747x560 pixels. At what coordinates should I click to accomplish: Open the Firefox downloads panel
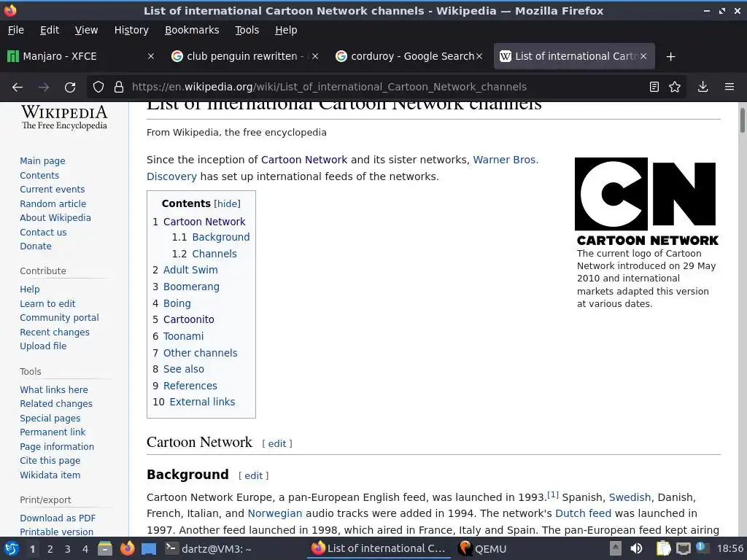tap(703, 87)
